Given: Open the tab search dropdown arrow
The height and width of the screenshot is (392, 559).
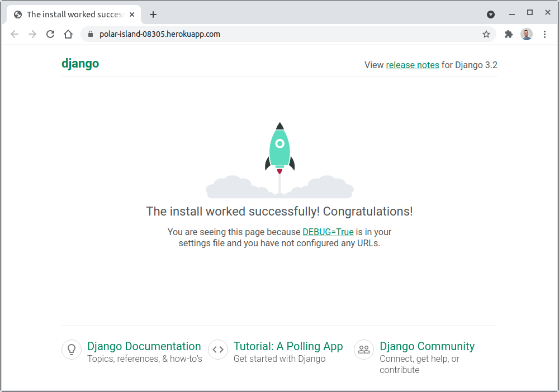Looking at the screenshot, I should pos(491,15).
